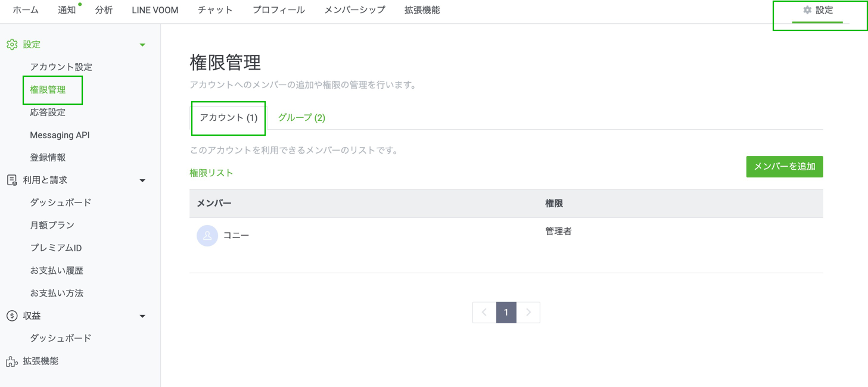Click the gear icon in top-right 設定

807,10
